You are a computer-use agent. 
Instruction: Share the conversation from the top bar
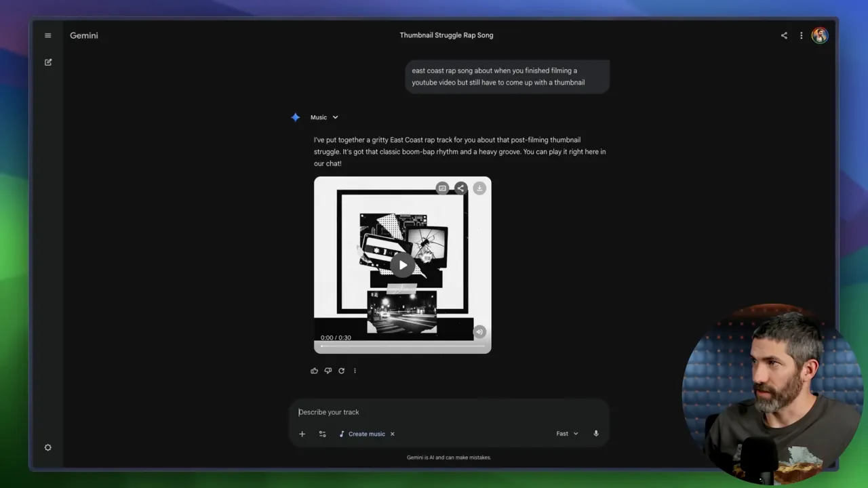pyautogui.click(x=784, y=35)
